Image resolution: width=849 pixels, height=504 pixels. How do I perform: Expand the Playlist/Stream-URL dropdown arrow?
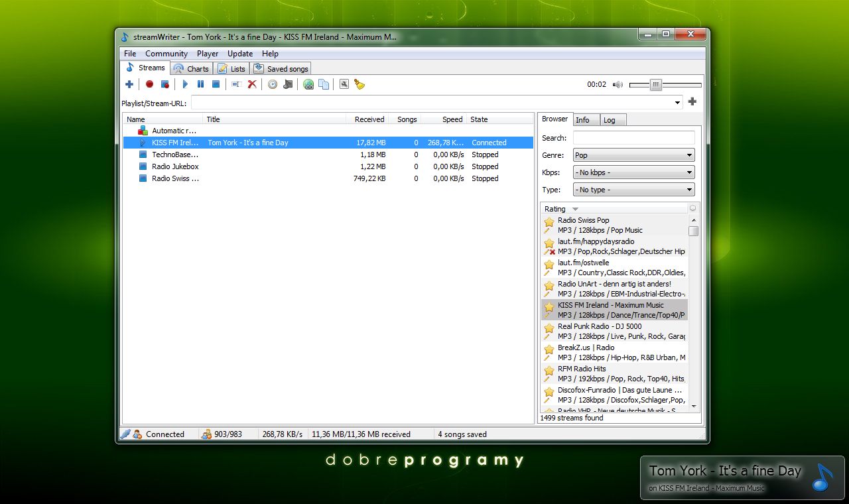[x=677, y=102]
